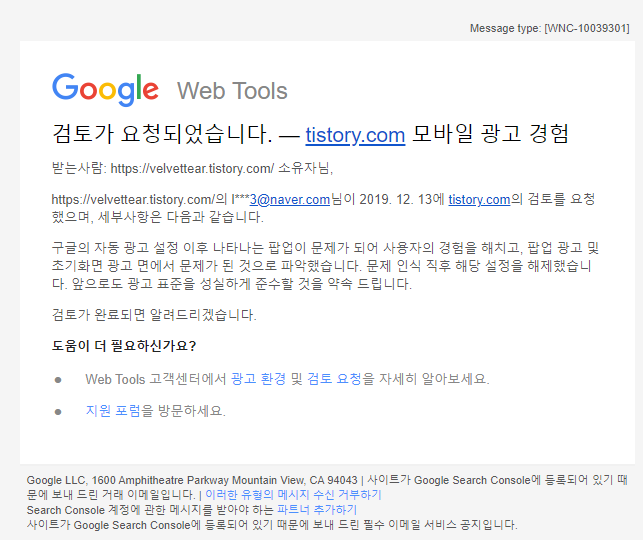Click 이러한 유형의 메시지 수신 거부하기 link
This screenshot has height=540, width=643.
293,494
